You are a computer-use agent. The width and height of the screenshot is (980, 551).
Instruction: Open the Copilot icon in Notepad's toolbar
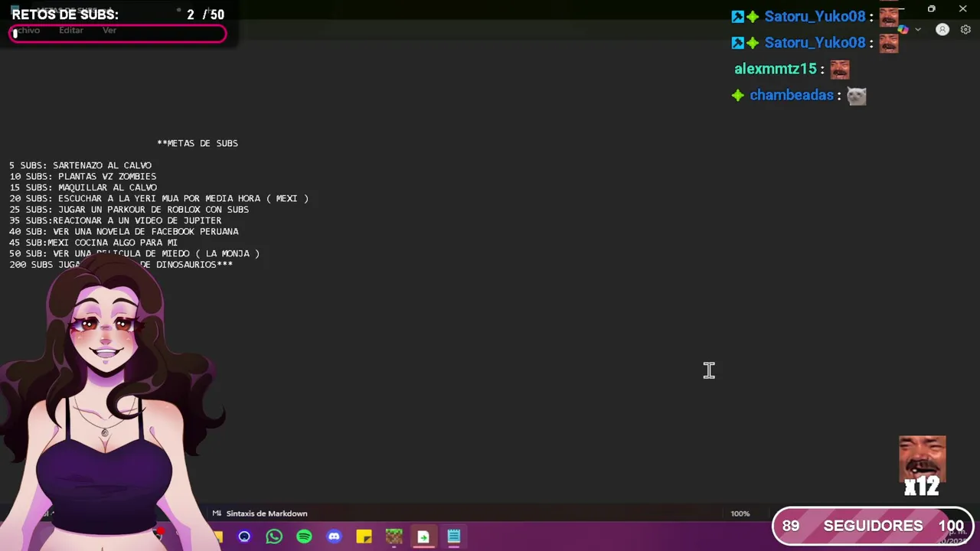pyautogui.click(x=903, y=30)
